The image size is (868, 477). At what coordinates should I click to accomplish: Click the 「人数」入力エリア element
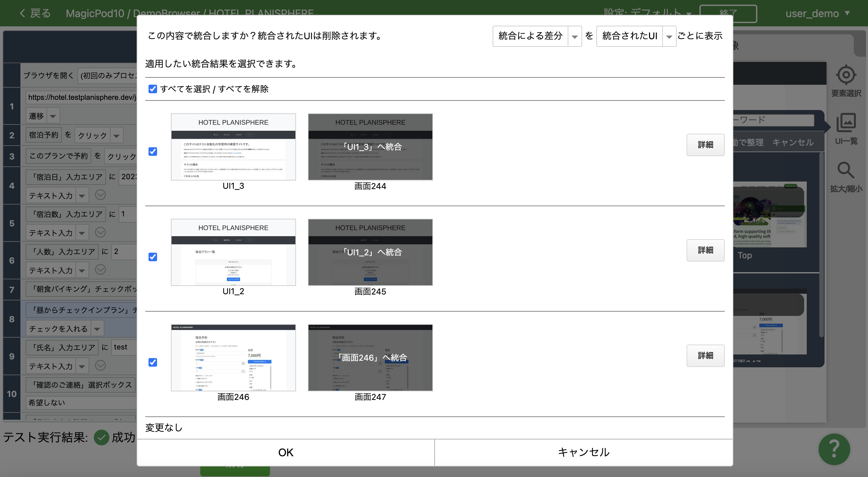pyautogui.click(x=62, y=251)
